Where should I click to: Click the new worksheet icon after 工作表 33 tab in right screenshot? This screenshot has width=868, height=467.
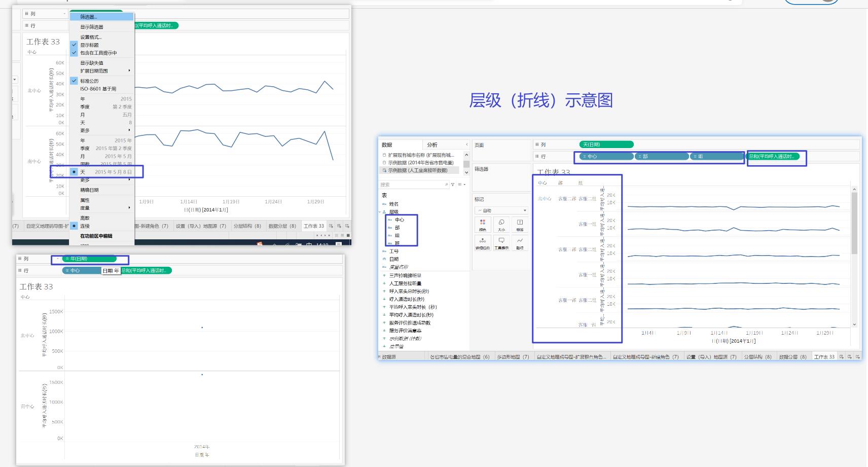pos(842,357)
